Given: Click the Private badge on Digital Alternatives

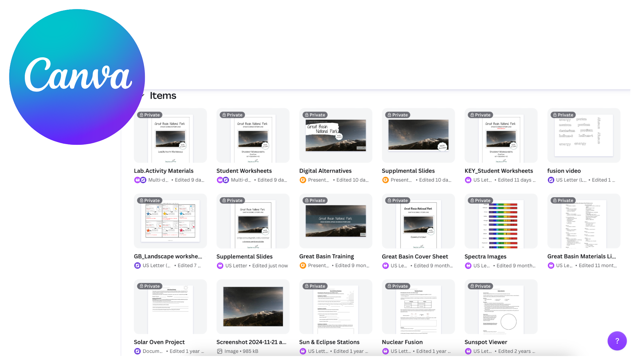Looking at the screenshot, I should (x=315, y=115).
